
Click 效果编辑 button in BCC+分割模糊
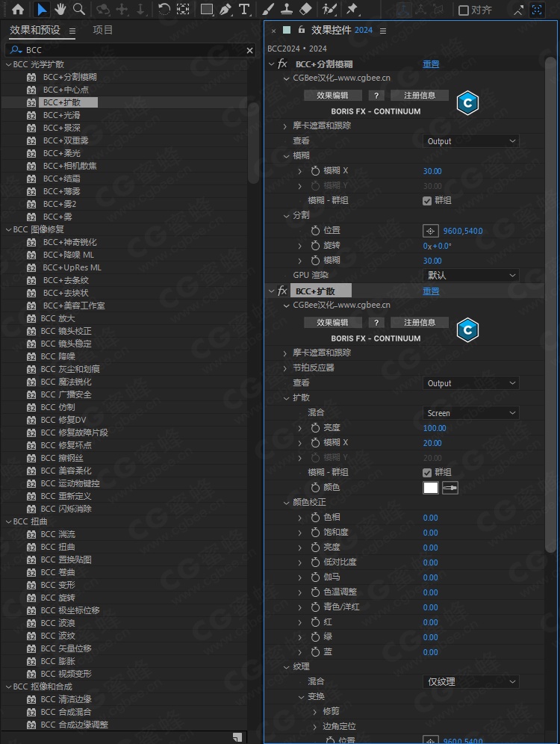(332, 96)
